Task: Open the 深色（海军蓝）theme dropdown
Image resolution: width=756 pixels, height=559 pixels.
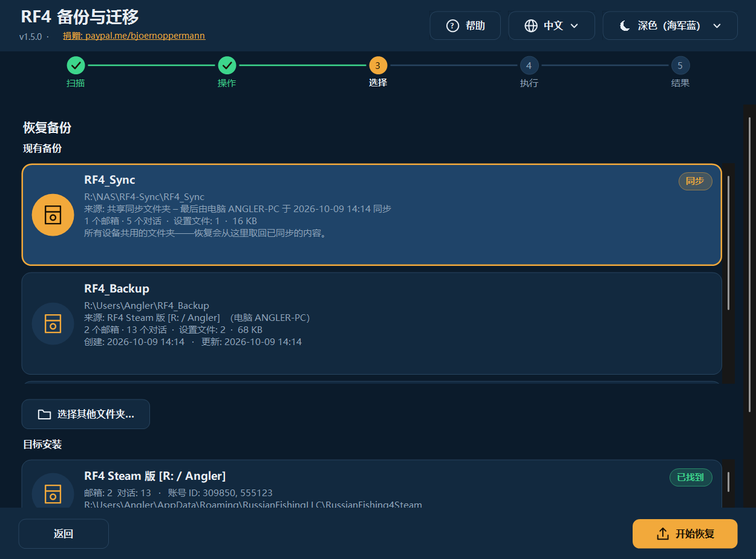Action: (670, 25)
